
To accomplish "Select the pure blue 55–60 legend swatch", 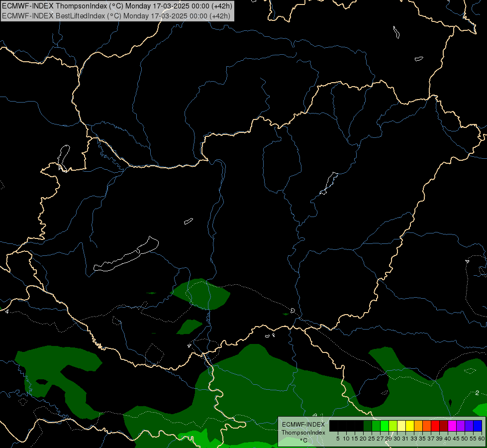I will (x=478, y=426).
